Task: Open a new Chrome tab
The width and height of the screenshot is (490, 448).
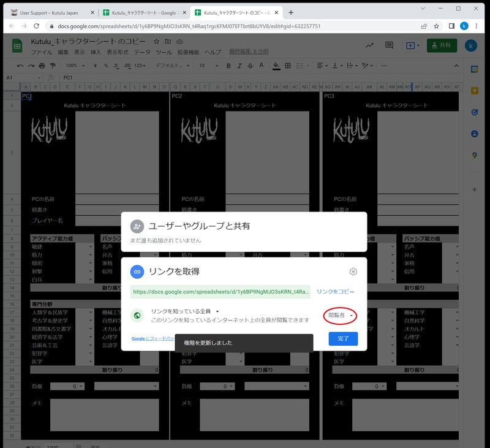Action: point(291,12)
